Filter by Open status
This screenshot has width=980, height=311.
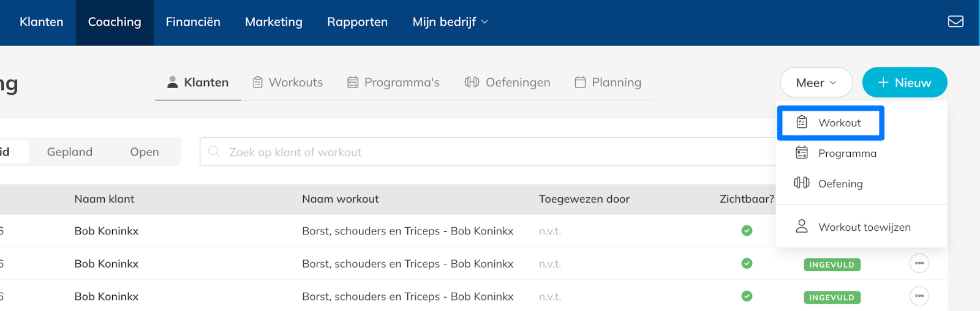click(x=145, y=152)
